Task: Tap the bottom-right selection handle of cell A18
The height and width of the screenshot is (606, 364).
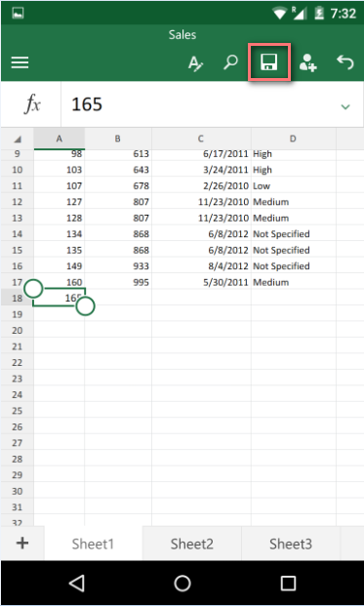Action: (x=85, y=306)
